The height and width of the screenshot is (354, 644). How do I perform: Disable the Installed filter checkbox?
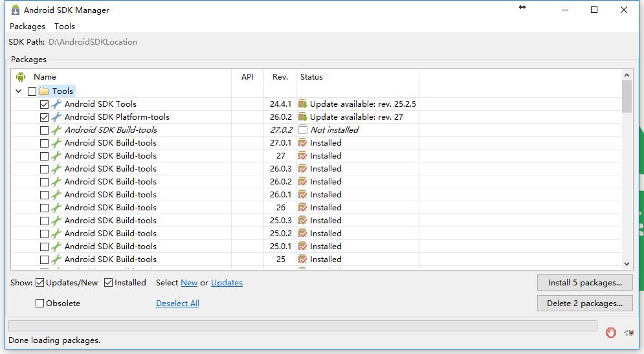[109, 283]
